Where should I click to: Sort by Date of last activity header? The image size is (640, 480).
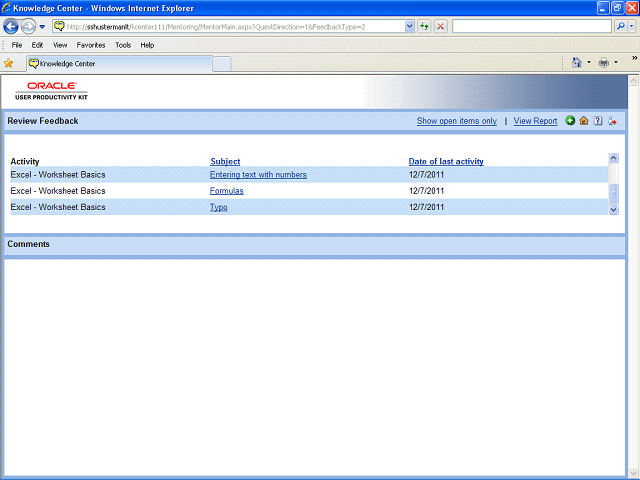pyautogui.click(x=446, y=162)
